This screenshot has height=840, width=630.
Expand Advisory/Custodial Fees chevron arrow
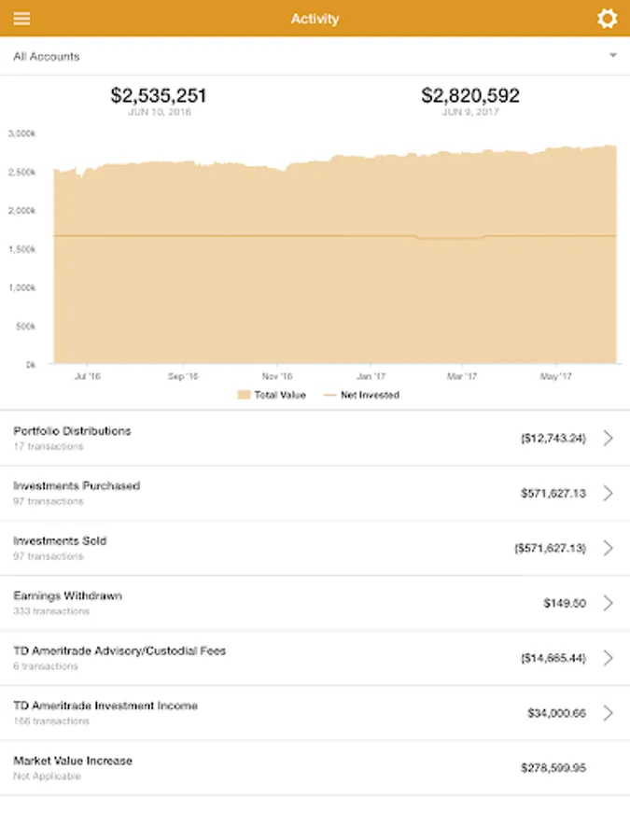609,658
